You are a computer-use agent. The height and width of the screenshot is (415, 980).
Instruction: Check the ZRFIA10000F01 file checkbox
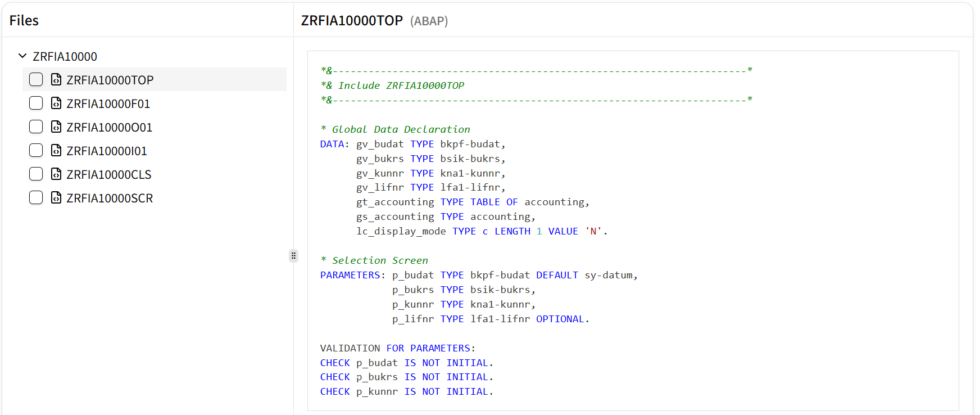click(36, 103)
